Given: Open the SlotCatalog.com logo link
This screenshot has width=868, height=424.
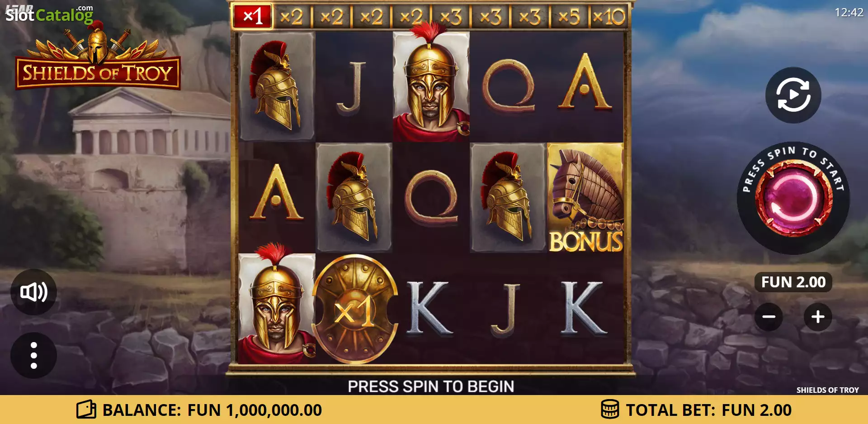Looking at the screenshot, I should click(49, 14).
